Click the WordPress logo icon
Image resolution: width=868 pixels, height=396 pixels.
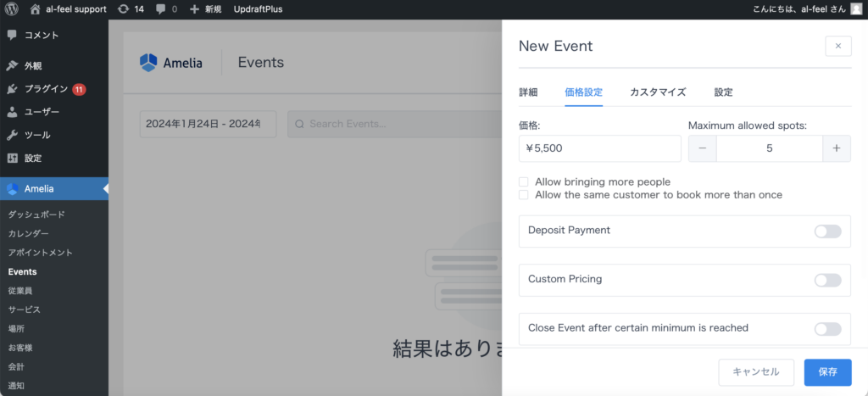(x=11, y=9)
